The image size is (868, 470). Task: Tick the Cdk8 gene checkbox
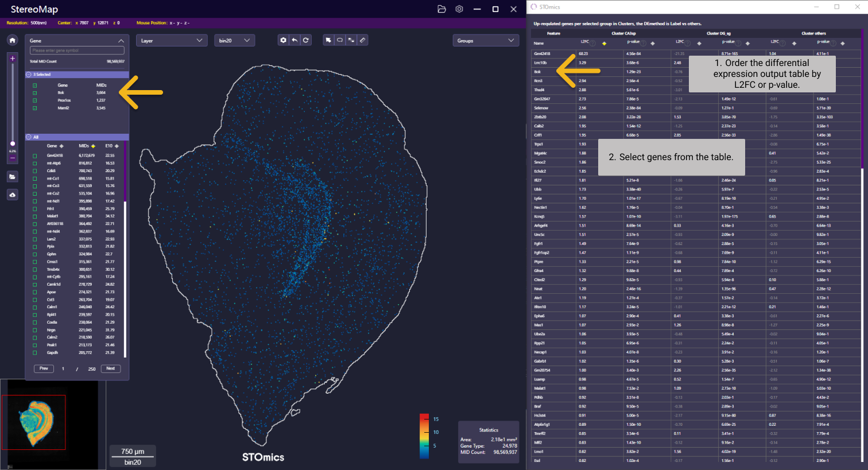tap(35, 171)
